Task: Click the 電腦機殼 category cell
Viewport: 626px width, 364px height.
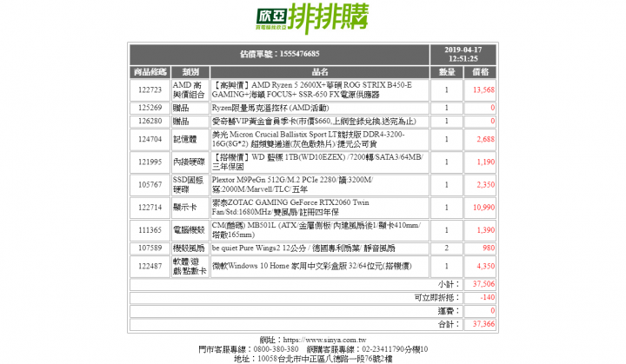Action: [x=190, y=230]
